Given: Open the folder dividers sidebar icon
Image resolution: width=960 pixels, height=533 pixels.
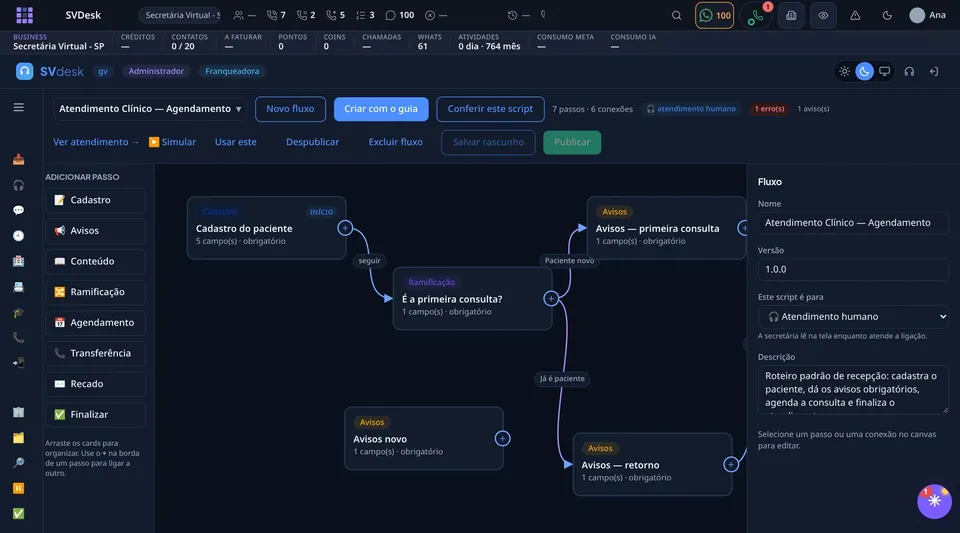Looking at the screenshot, I should pos(18,438).
